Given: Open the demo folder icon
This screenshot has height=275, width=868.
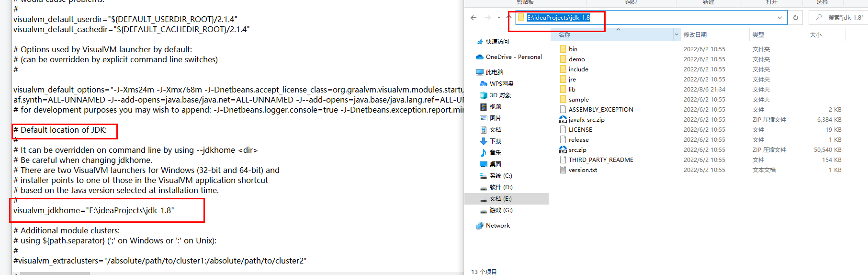Looking at the screenshot, I should (563, 59).
